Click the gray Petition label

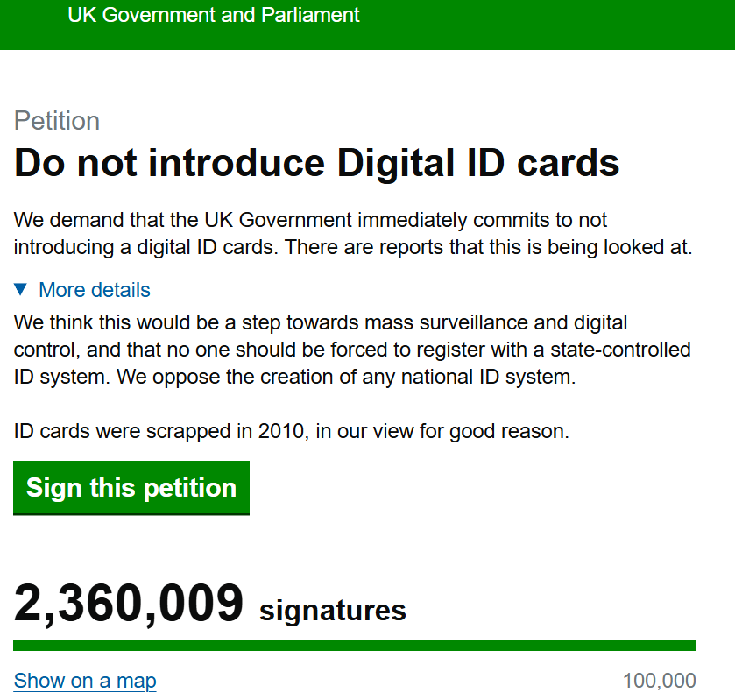click(x=57, y=121)
